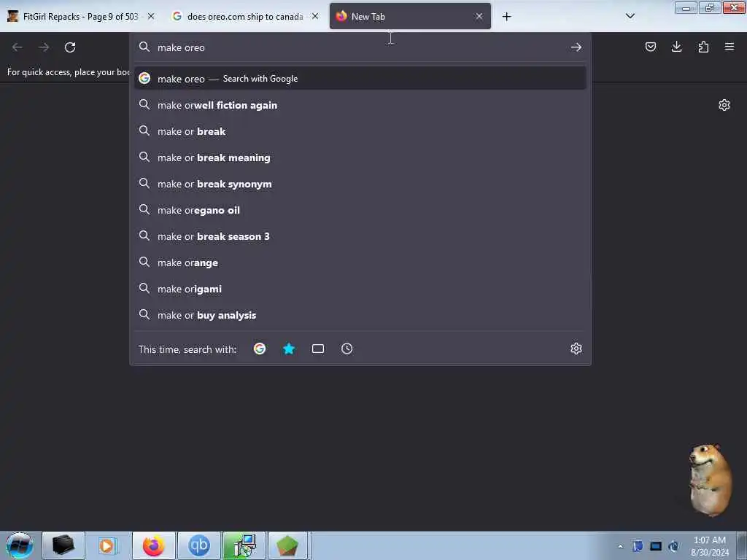Screen dimensions: 747x560
Task: Open the monitor tray icon
Action: (656, 546)
